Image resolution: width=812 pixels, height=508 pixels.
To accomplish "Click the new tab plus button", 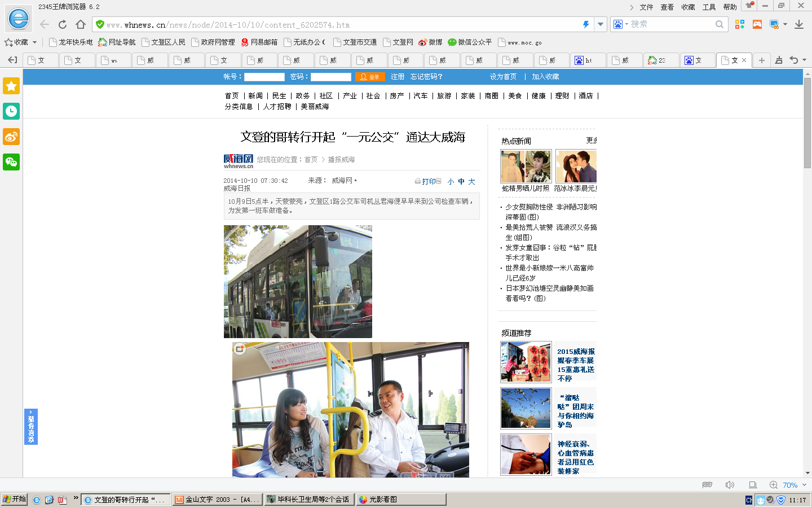I will (x=761, y=60).
